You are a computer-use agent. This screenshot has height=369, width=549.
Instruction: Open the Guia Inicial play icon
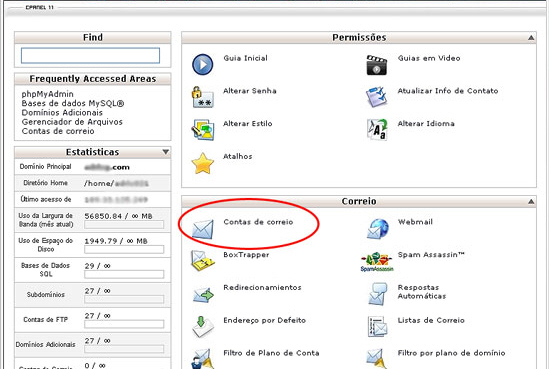[x=202, y=64]
